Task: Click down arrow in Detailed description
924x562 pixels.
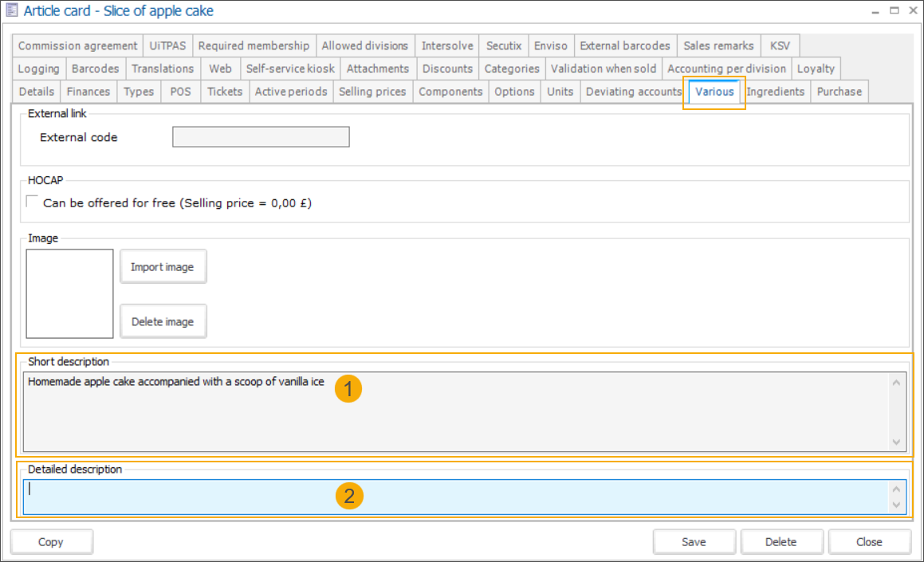Action: (897, 505)
